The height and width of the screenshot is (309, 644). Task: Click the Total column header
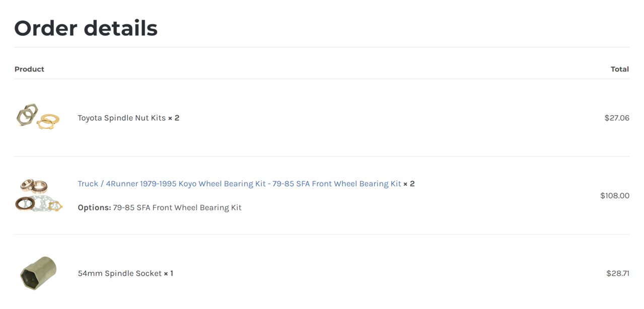pyautogui.click(x=619, y=69)
